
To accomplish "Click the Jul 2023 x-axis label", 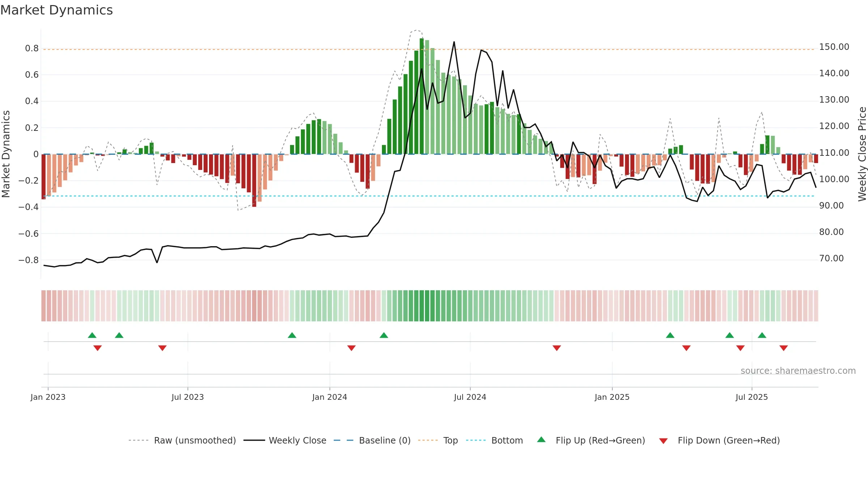I will [188, 397].
